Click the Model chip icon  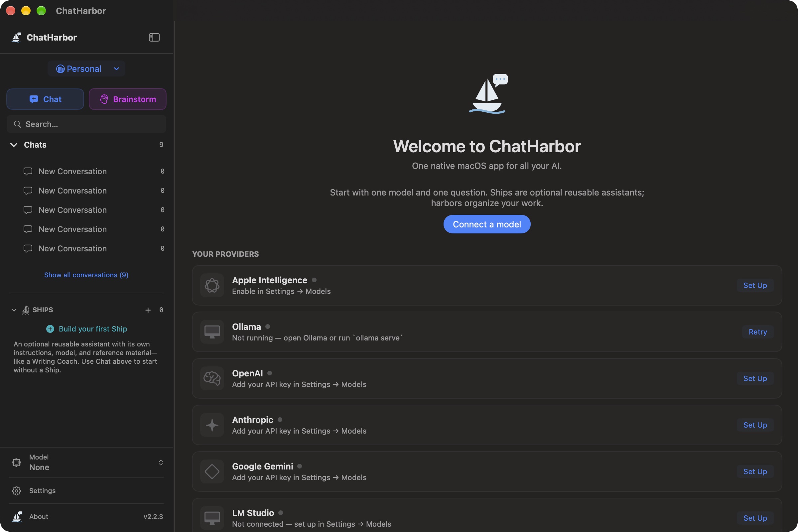[x=16, y=463]
